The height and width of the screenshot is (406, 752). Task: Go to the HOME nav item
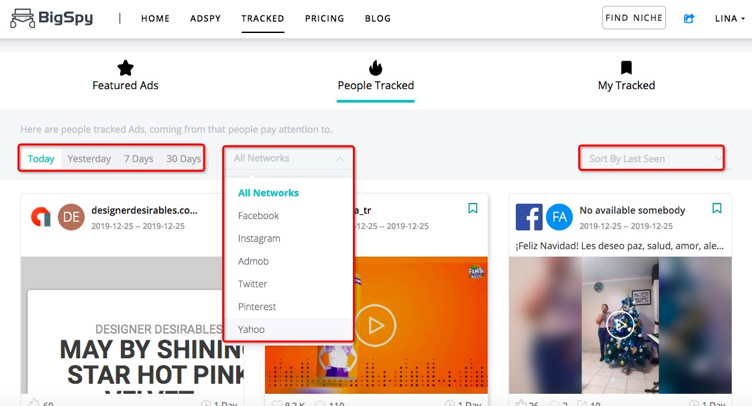[155, 18]
